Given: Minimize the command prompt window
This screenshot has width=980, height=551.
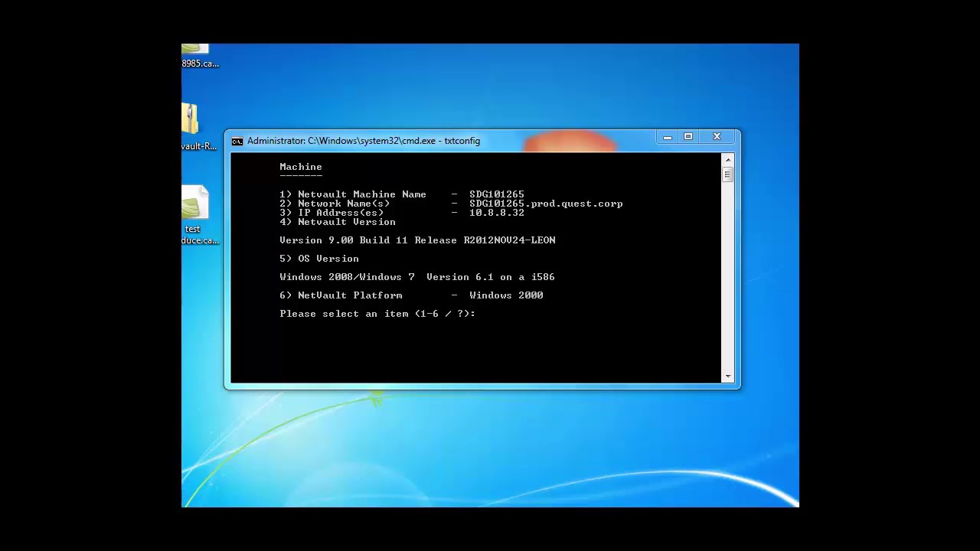Looking at the screenshot, I should pyautogui.click(x=668, y=137).
